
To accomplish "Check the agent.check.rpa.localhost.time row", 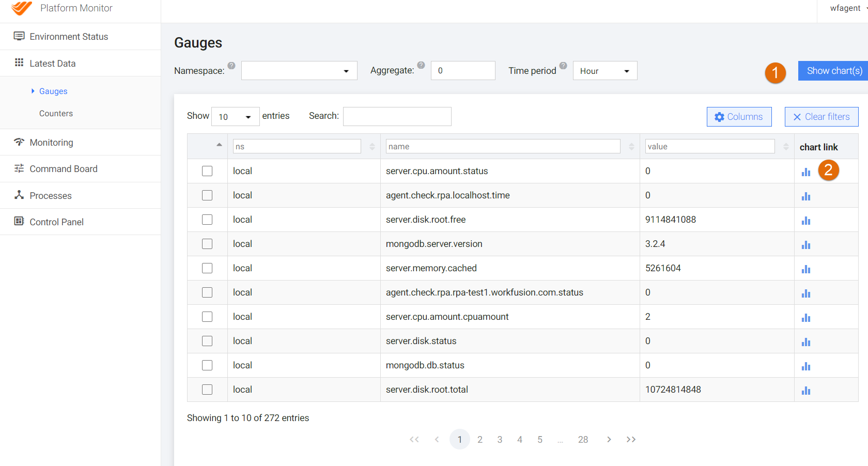I will 207,195.
